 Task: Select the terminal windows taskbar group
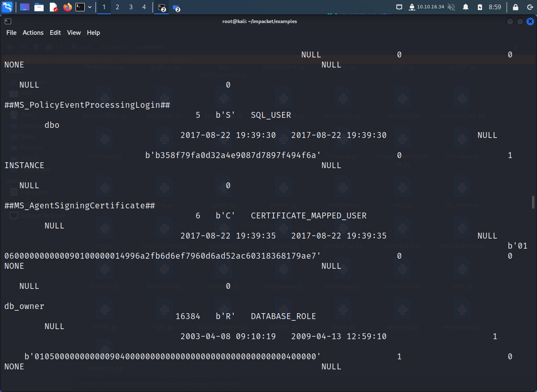pyautogui.click(x=162, y=8)
